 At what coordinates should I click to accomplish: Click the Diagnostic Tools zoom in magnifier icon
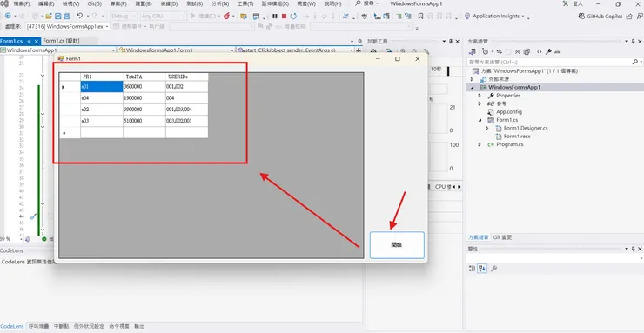(402, 51)
